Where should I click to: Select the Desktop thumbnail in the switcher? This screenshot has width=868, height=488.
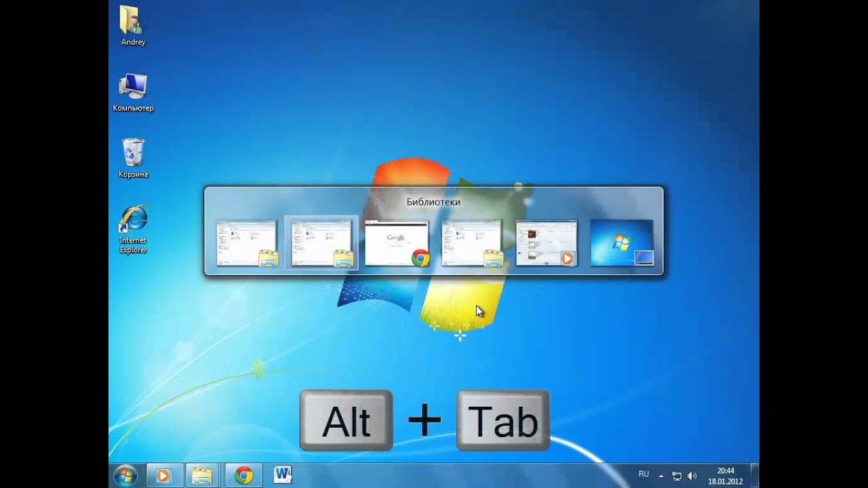point(622,243)
